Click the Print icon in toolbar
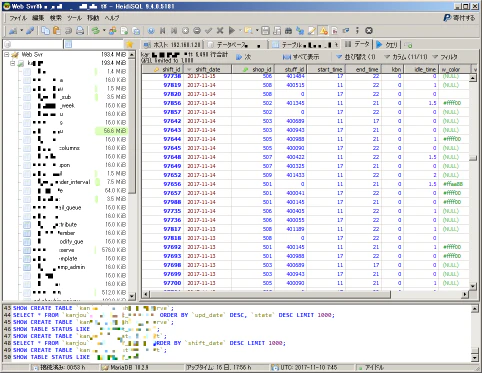Image resolution: width=482 pixels, height=373 pixels. (x=80, y=31)
